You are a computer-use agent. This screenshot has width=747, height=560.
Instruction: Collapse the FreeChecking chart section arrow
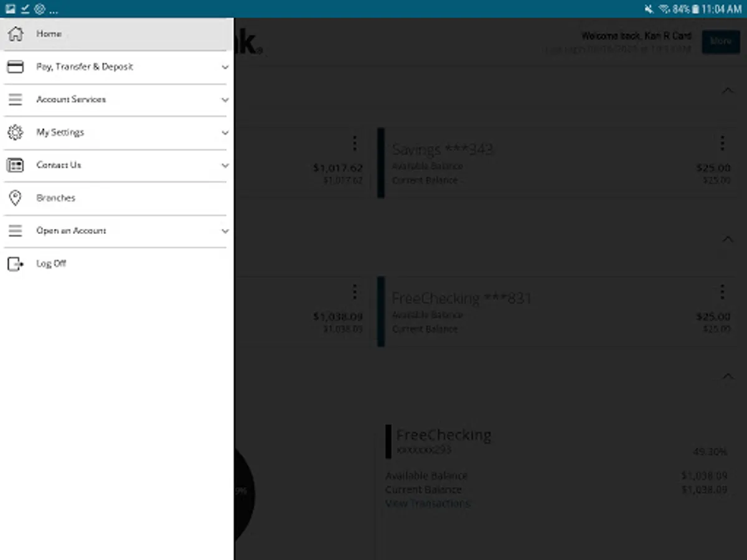pos(727,376)
